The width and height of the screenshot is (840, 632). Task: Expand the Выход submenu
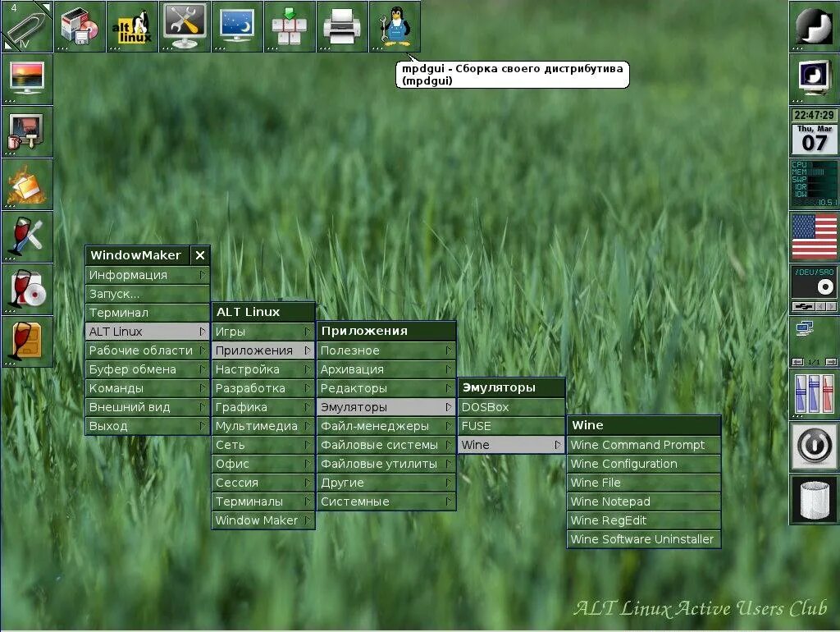coord(148,426)
